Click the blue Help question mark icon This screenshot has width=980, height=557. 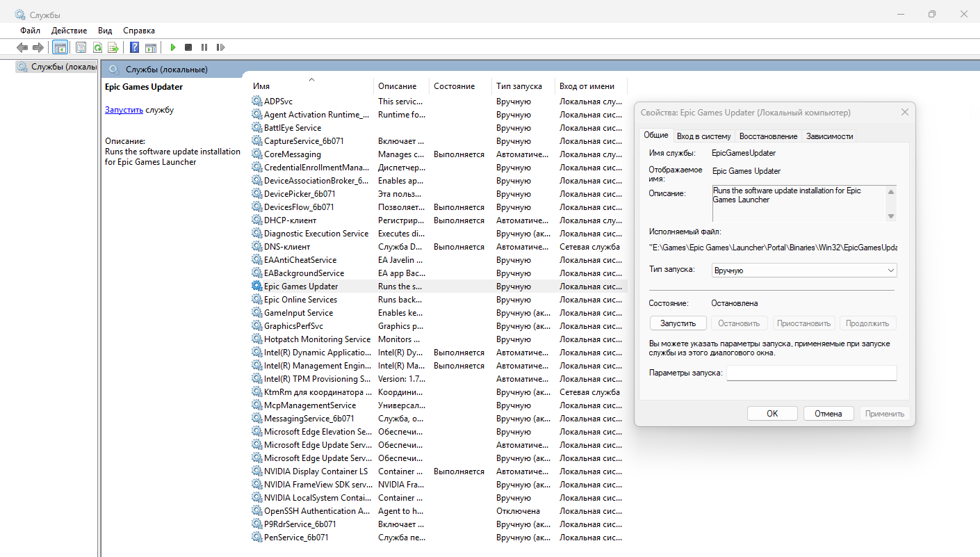[x=135, y=47]
